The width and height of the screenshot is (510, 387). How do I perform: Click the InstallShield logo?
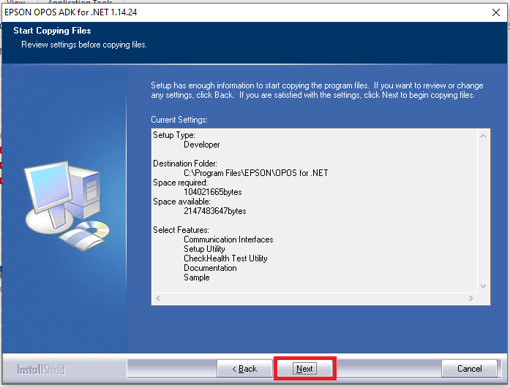pyautogui.click(x=41, y=369)
